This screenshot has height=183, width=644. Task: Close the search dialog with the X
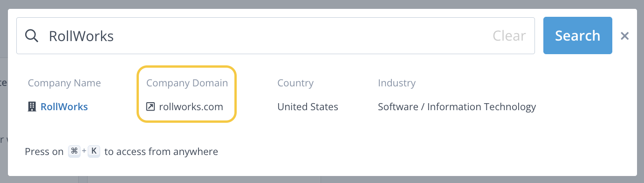[625, 36]
